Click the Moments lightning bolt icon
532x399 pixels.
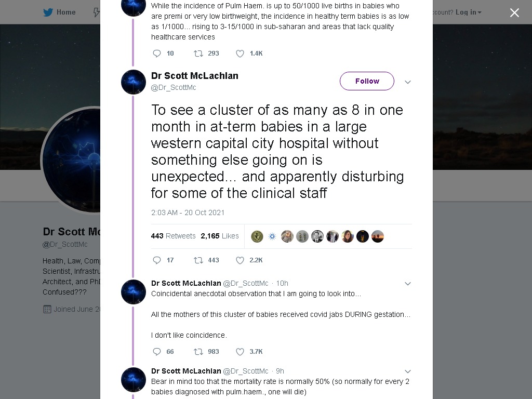[x=96, y=12]
